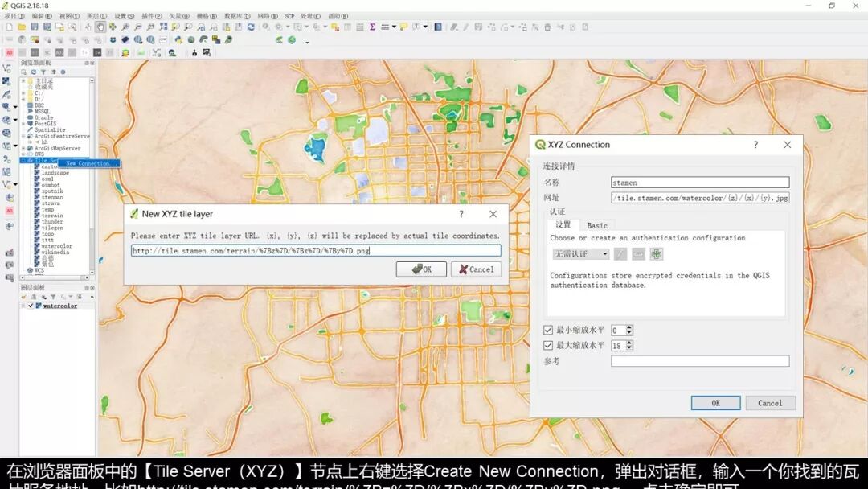Toggle the 最大缩放水平 checkbox
868x489 pixels.
click(x=548, y=346)
